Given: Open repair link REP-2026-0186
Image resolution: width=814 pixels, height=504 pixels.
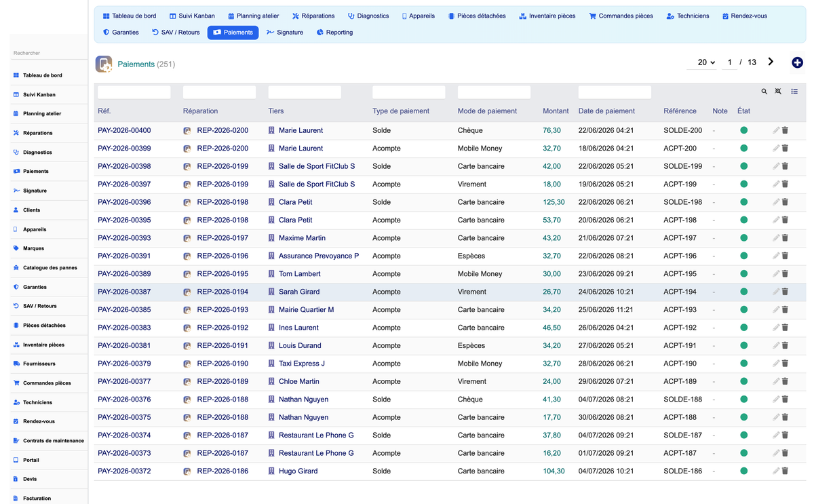Looking at the screenshot, I should point(222,471).
